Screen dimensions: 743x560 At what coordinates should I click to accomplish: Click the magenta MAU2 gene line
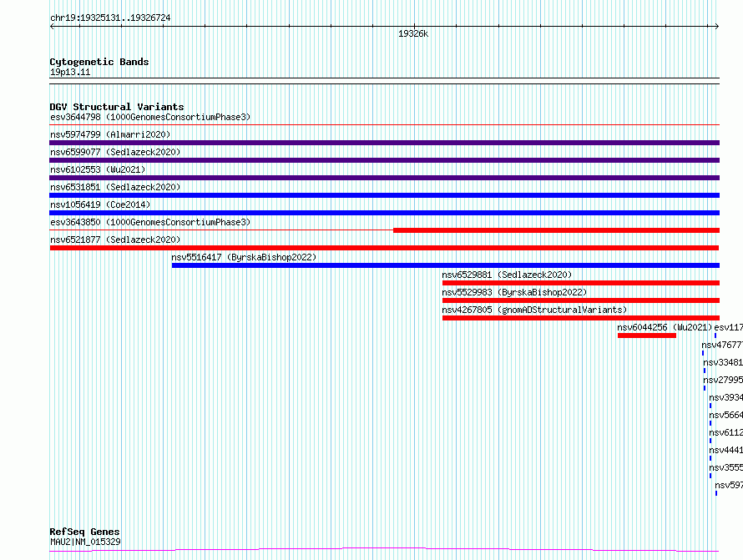(384, 550)
